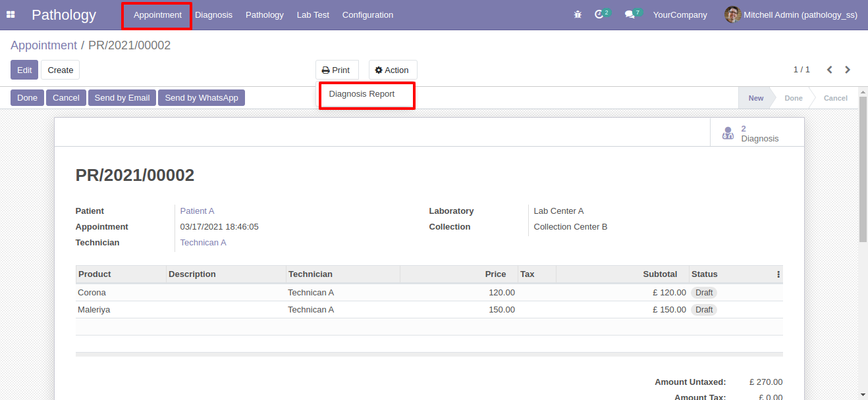Select Diagnosis Report from Print menu

point(362,94)
